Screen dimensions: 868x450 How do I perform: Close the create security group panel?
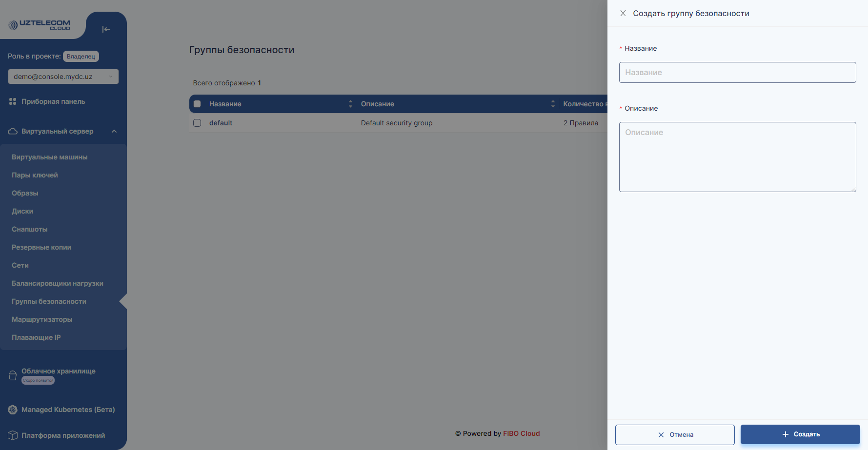coord(623,13)
